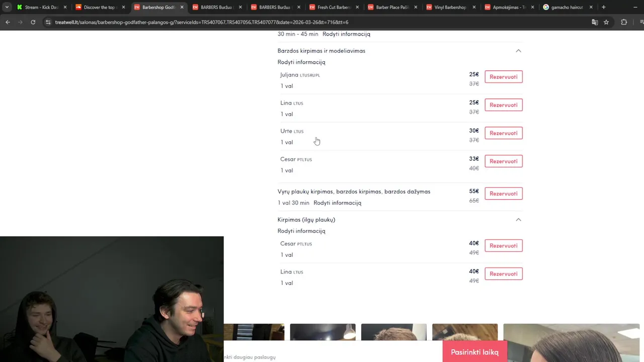Image resolution: width=644 pixels, height=362 pixels.
Task: Collapse the Barzdos kirpimas ir modeliavimas section
Action: [518, 51]
